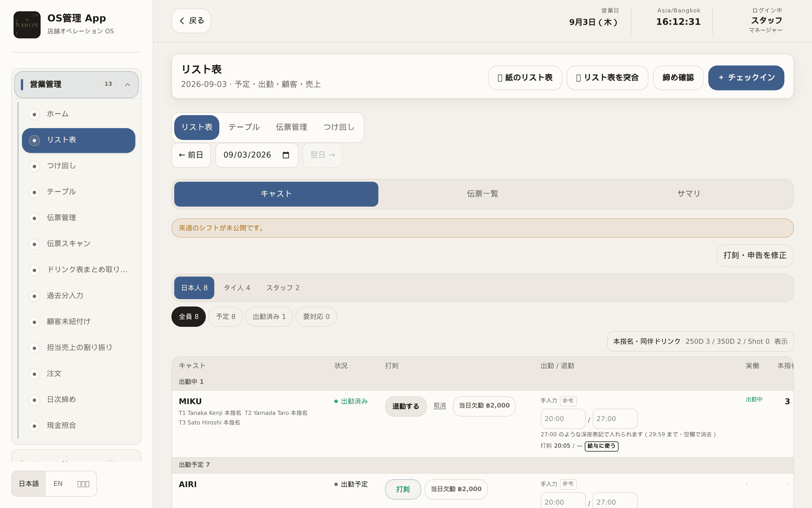Switch to the テーブル top tab

click(x=244, y=127)
